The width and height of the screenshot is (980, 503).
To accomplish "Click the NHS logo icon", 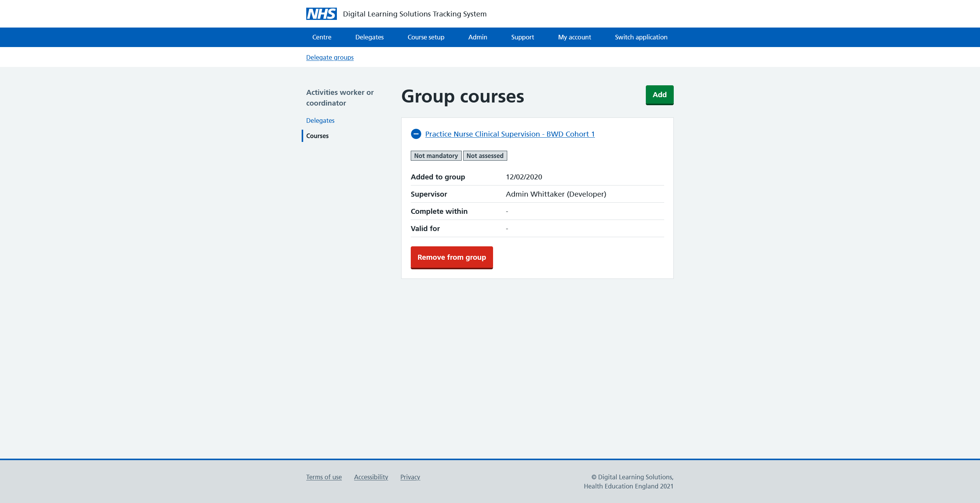I will pos(321,14).
